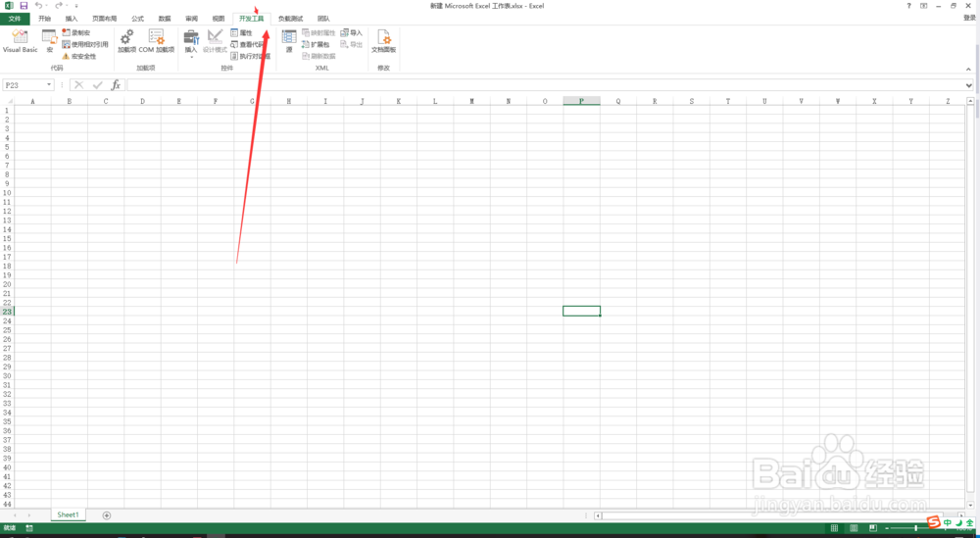Click 执行对话框 run dialog

pos(250,56)
